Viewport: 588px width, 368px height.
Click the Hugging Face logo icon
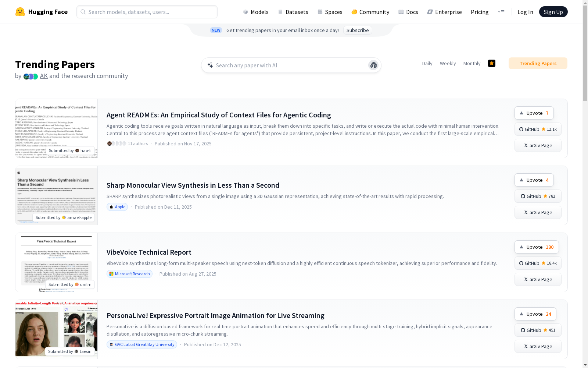tap(20, 12)
